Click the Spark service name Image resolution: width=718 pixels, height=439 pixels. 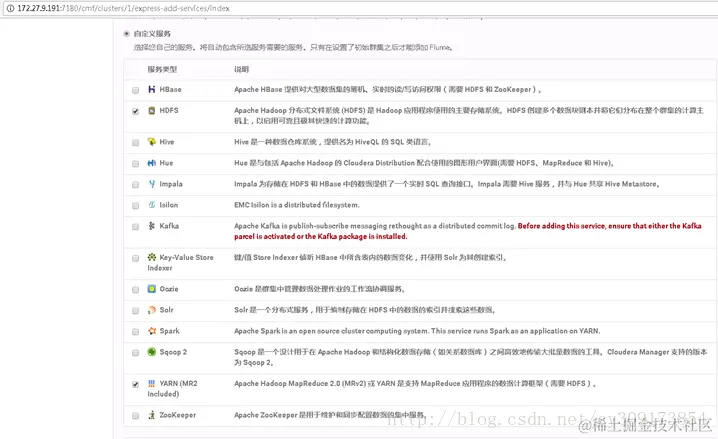(169, 331)
